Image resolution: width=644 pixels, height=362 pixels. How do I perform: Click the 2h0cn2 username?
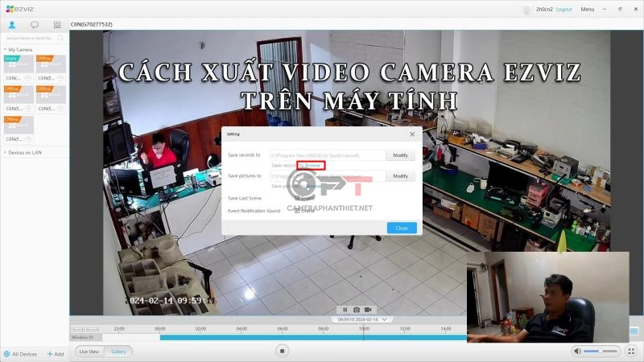point(544,9)
